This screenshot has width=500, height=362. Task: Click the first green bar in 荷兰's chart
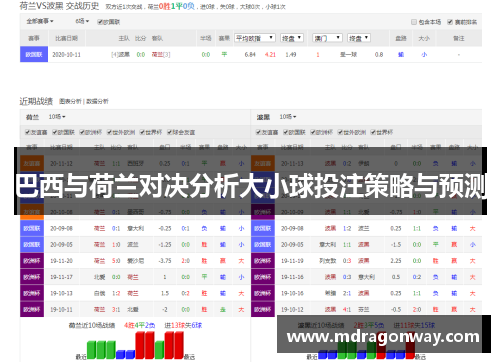tap(91, 350)
